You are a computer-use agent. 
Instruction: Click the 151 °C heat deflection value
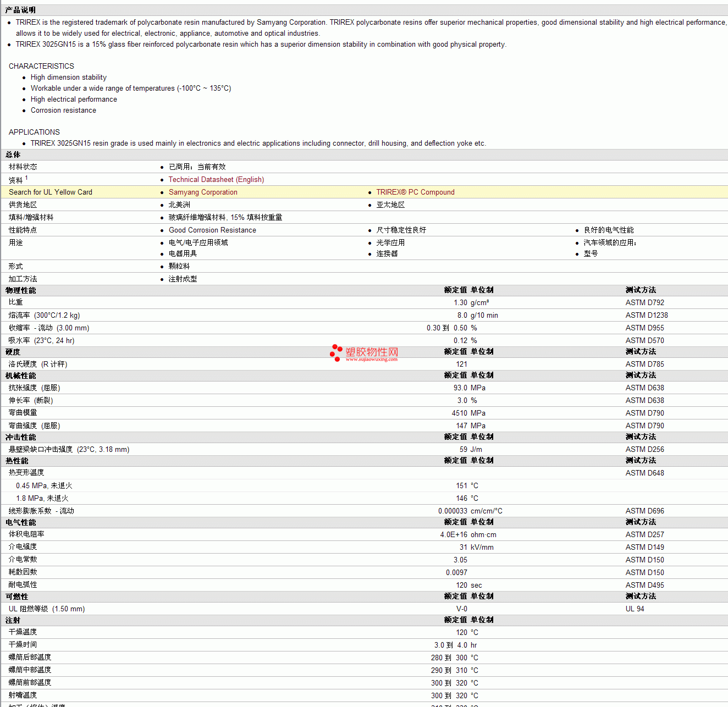[467, 486]
